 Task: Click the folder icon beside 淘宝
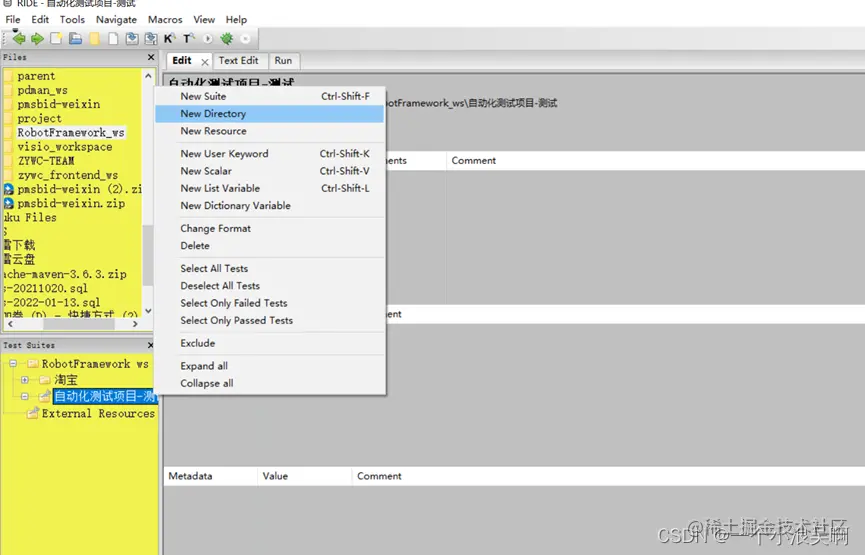[45, 380]
